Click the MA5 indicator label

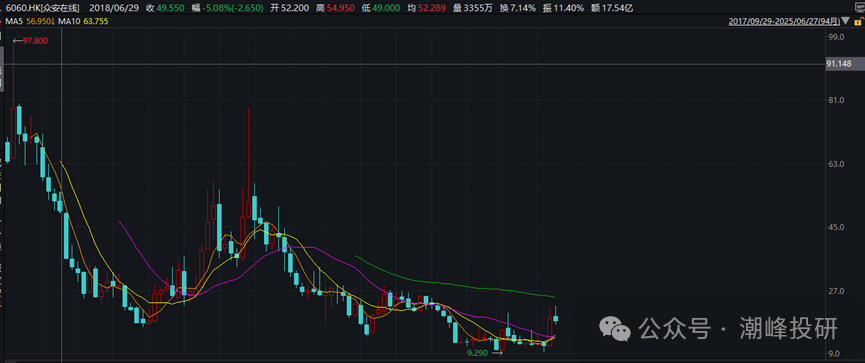14,22
